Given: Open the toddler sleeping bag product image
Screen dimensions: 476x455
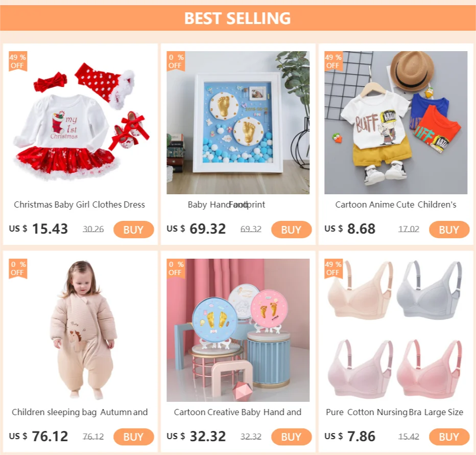Looking at the screenshot, I should (x=80, y=330).
